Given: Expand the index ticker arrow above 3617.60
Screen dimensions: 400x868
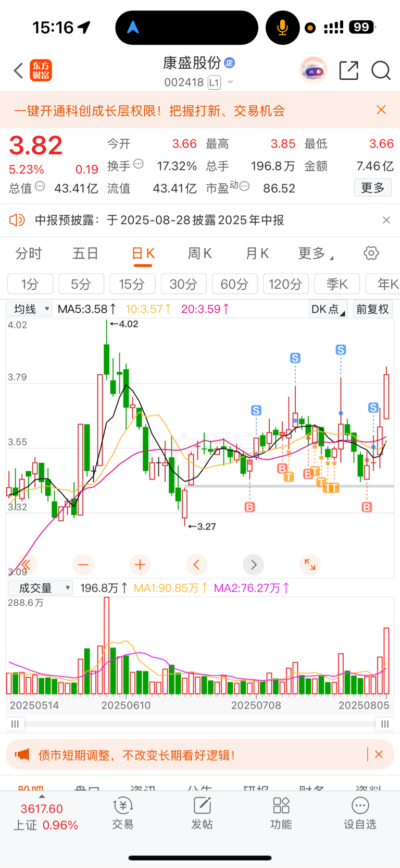Looking at the screenshot, I should [42, 797].
